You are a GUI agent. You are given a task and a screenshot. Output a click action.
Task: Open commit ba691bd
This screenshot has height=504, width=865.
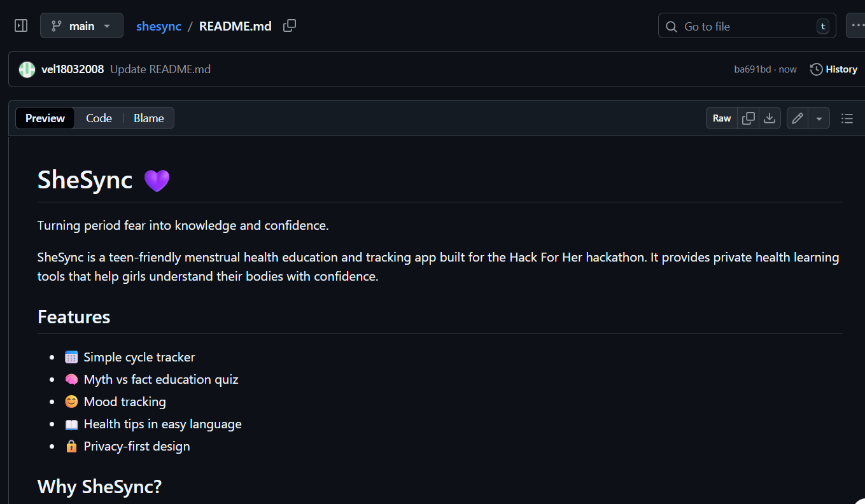pyautogui.click(x=752, y=69)
